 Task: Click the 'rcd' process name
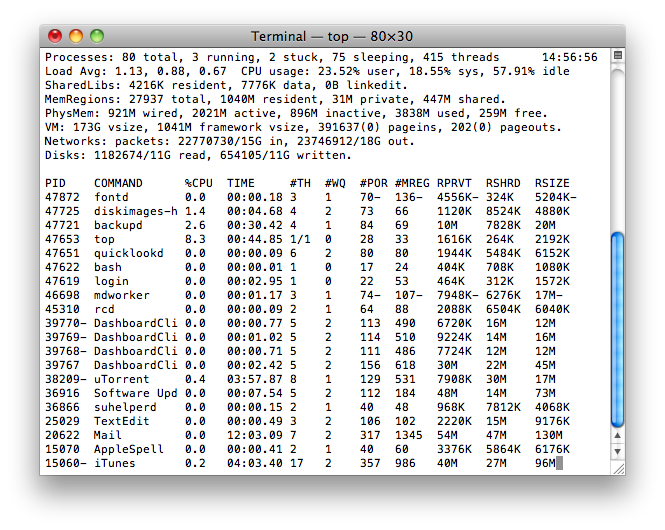[x=104, y=309]
